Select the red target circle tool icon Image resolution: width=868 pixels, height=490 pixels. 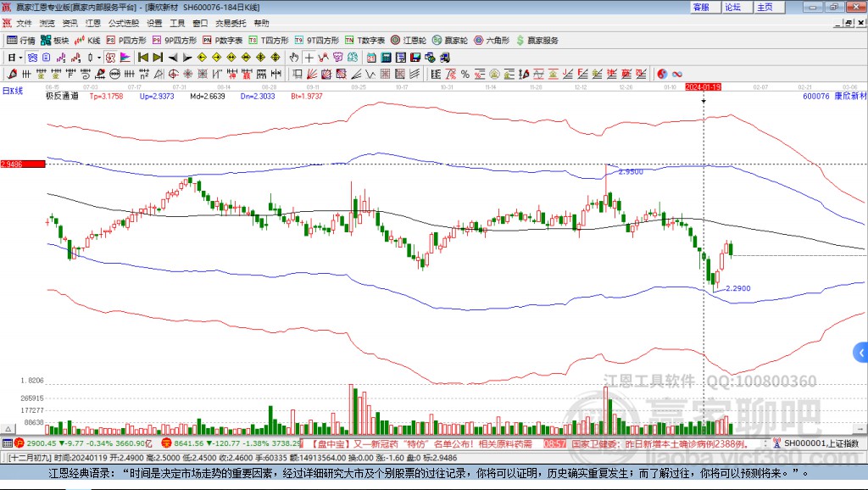pos(173,75)
